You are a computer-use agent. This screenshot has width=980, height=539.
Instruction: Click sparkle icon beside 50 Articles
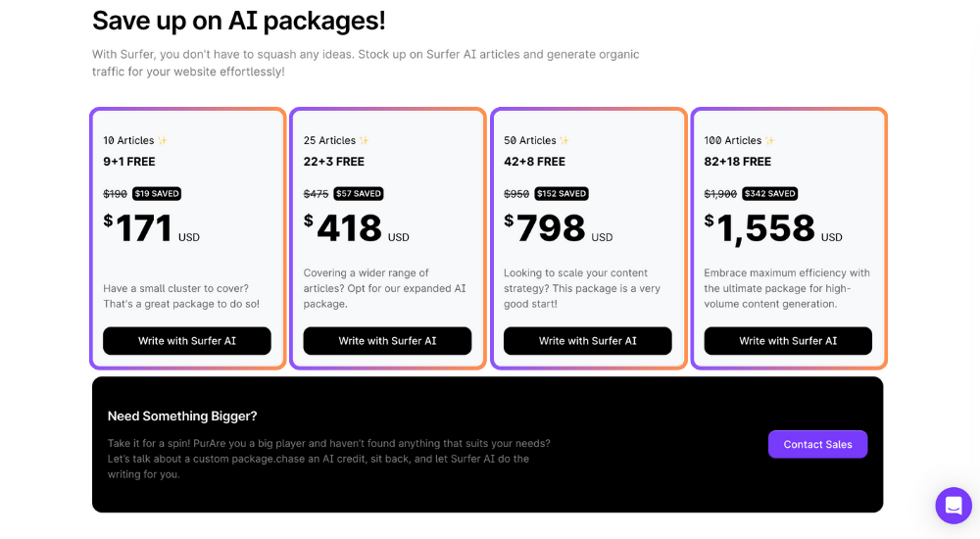[x=563, y=140]
